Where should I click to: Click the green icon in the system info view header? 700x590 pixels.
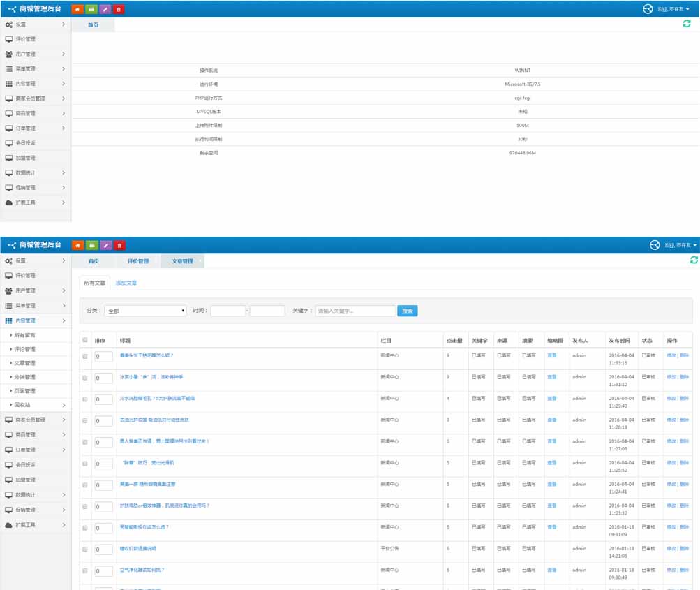[91, 9]
